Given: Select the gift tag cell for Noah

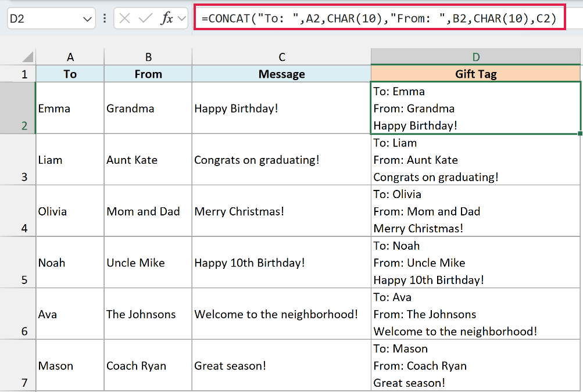Looking at the screenshot, I should click(475, 262).
